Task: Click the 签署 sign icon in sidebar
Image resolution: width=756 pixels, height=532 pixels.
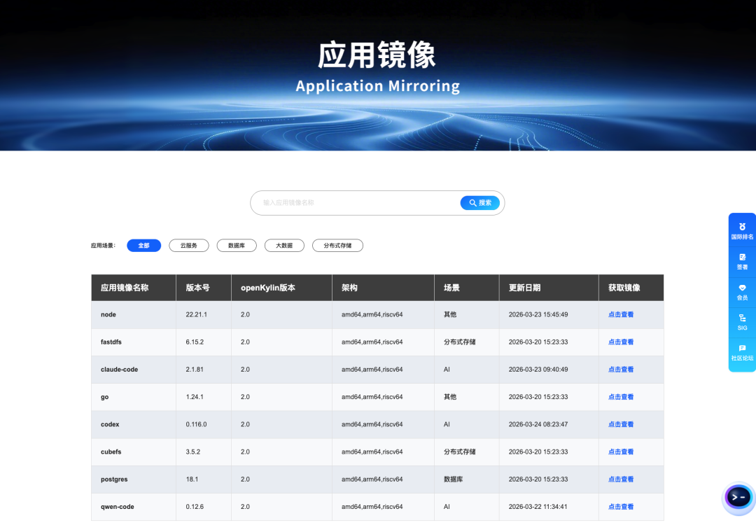Action: [742, 257]
